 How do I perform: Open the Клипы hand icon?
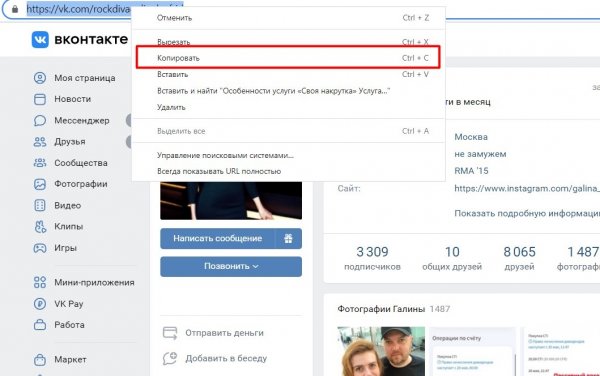pos(40,226)
